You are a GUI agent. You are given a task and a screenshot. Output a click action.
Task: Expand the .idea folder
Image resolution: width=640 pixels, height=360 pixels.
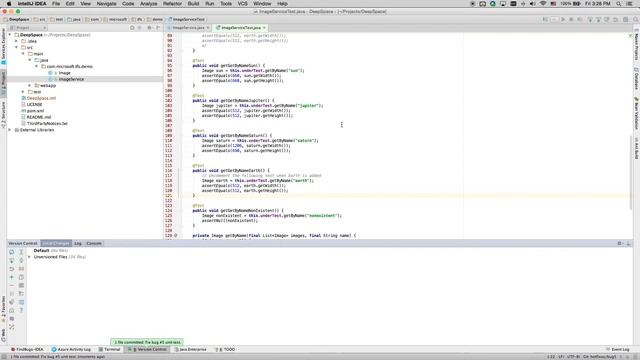(17, 41)
